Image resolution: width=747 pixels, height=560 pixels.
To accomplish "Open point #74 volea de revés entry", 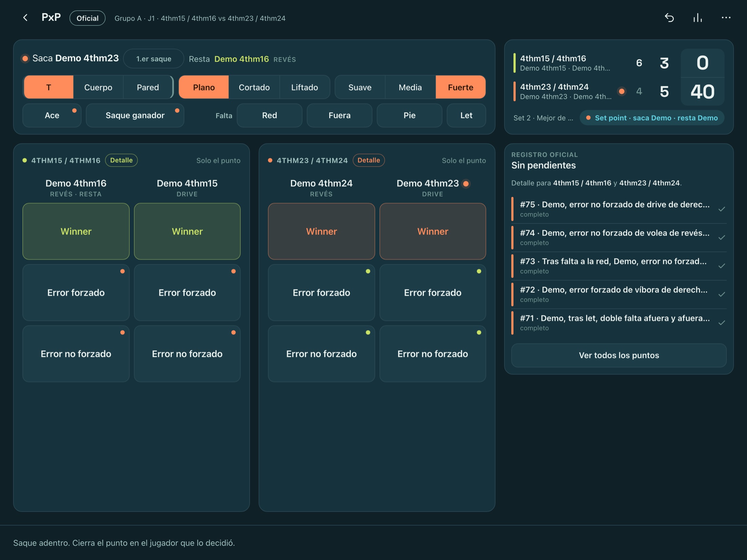I will click(x=619, y=237).
